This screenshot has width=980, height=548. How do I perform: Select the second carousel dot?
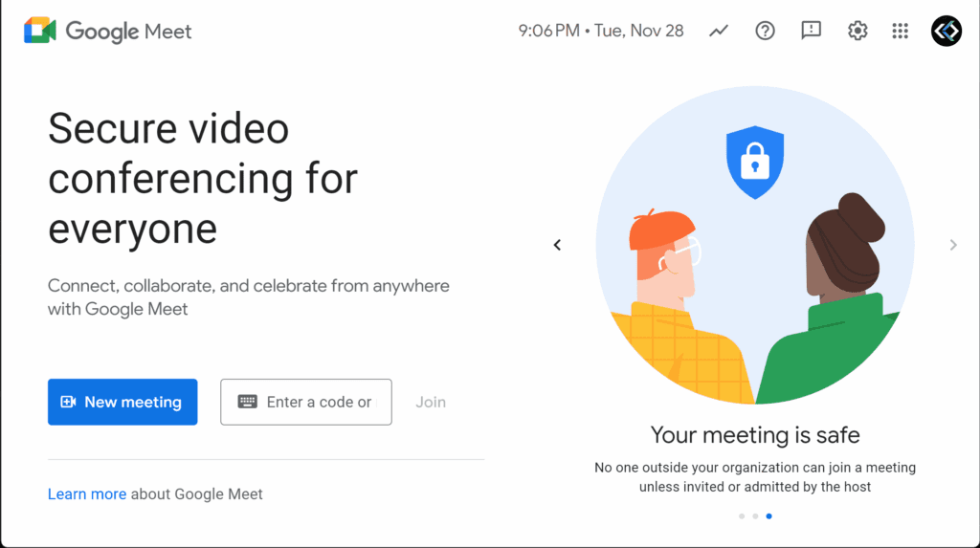[x=756, y=516]
